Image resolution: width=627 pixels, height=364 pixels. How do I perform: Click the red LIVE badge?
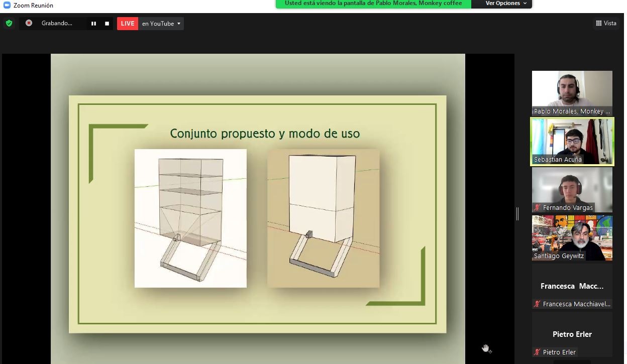(128, 24)
